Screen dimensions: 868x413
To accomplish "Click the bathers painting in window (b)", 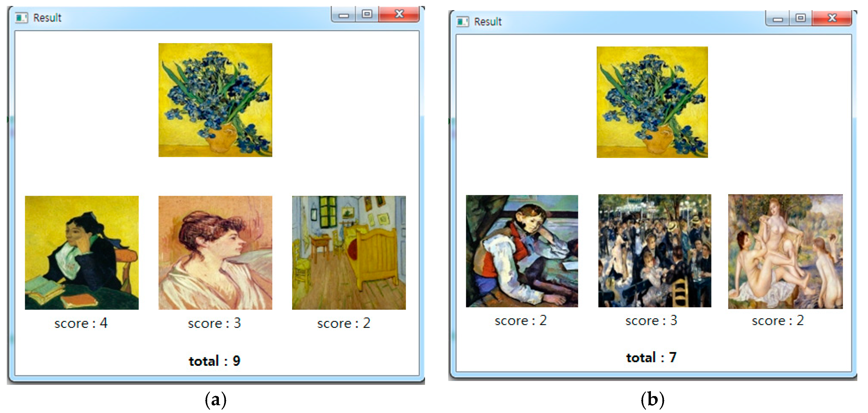I will pos(785,251).
